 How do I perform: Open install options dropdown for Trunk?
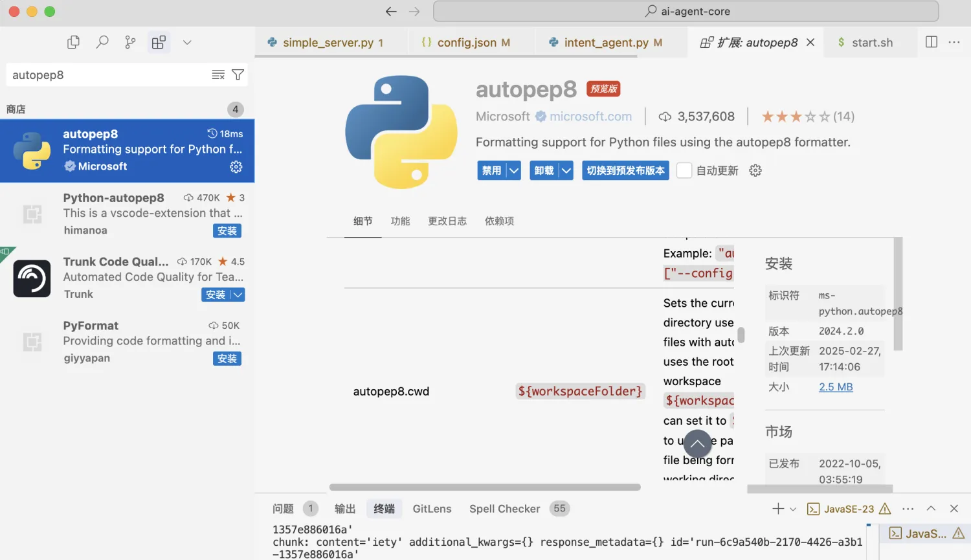(x=238, y=295)
